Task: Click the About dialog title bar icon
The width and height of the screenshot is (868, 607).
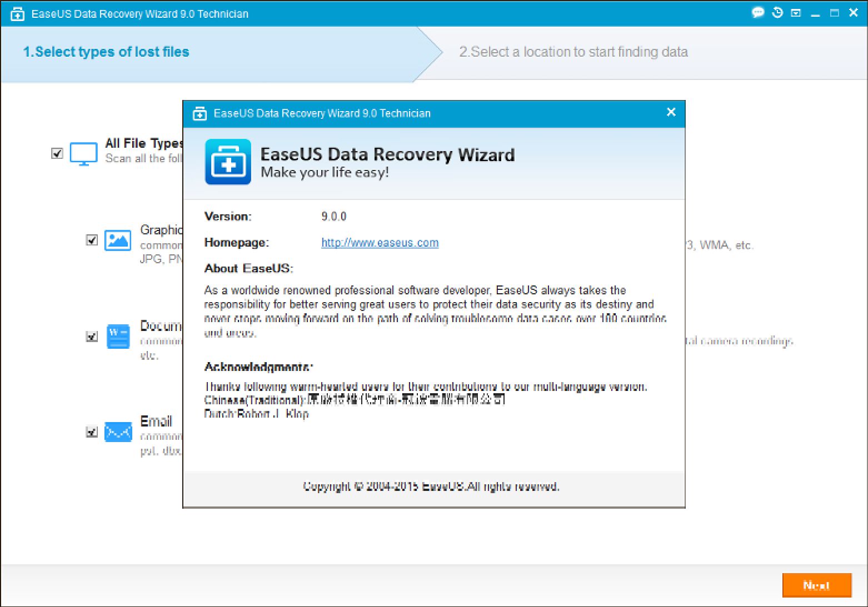Action: [x=199, y=113]
